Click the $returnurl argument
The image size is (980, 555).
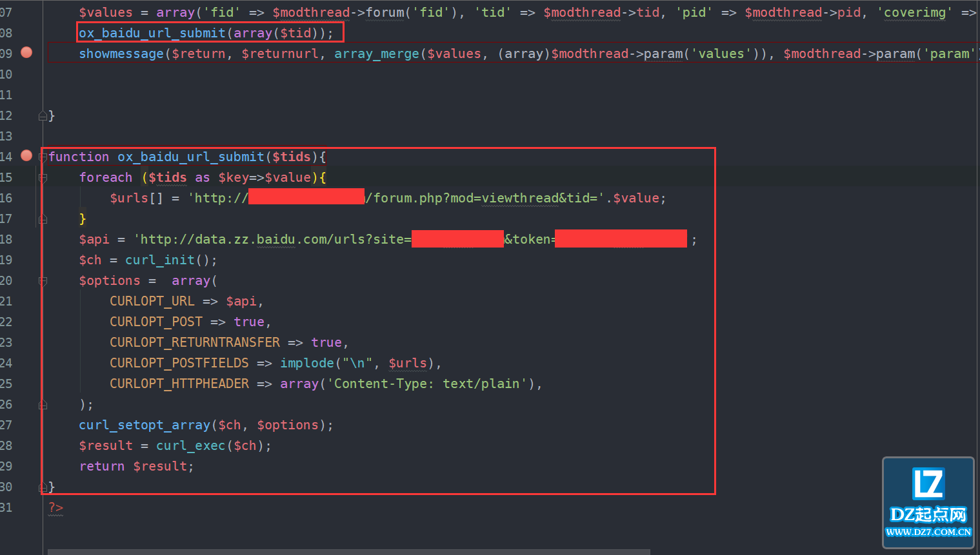280,54
